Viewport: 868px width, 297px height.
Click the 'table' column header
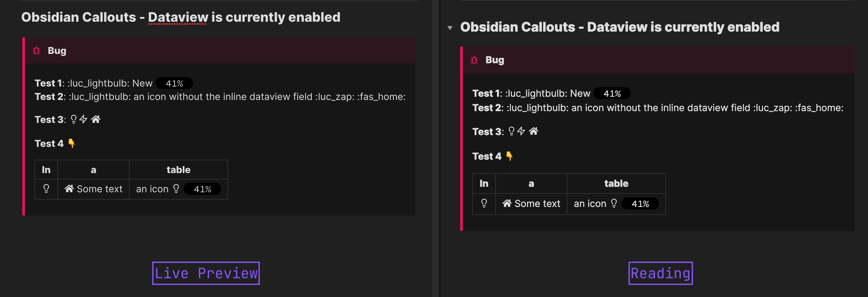178,170
